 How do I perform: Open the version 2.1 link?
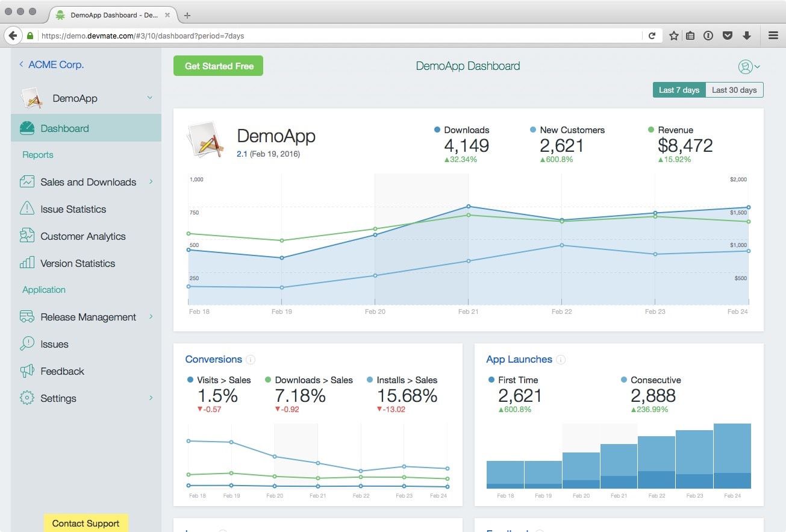242,154
